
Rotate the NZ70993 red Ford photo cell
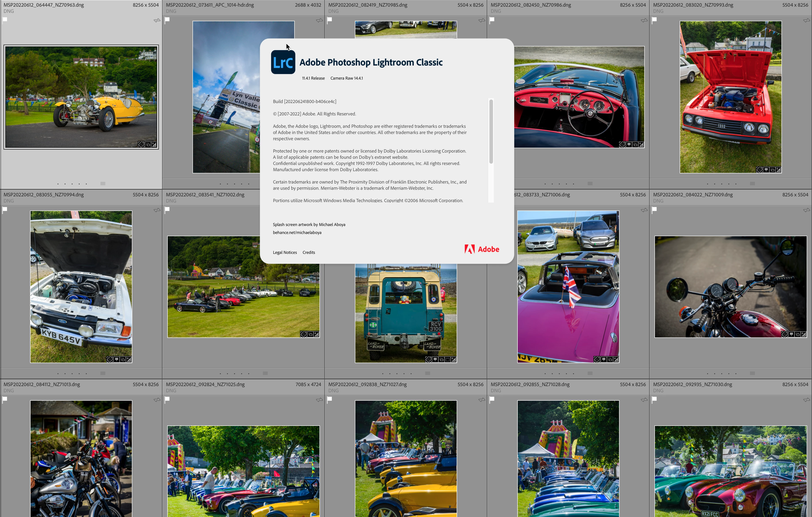806,21
